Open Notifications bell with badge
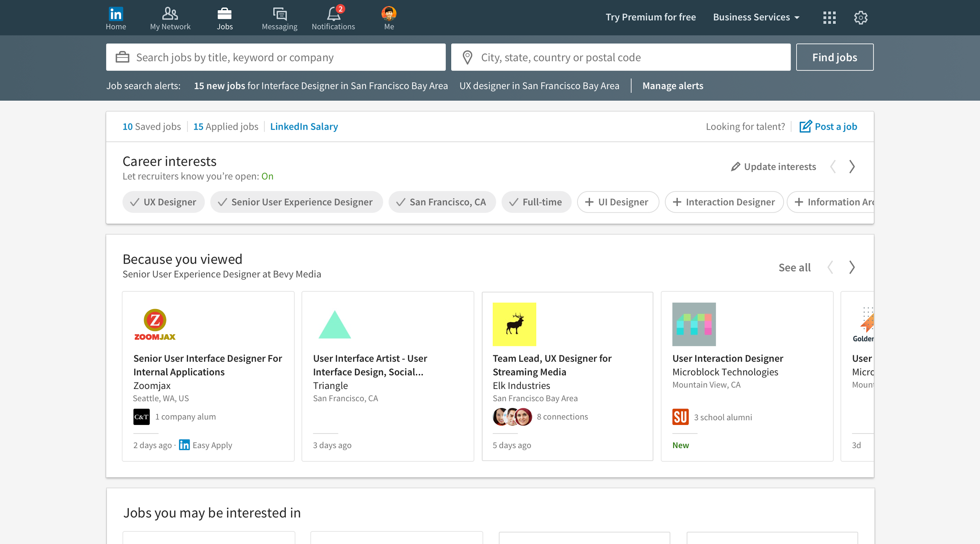980x544 pixels. tap(334, 14)
